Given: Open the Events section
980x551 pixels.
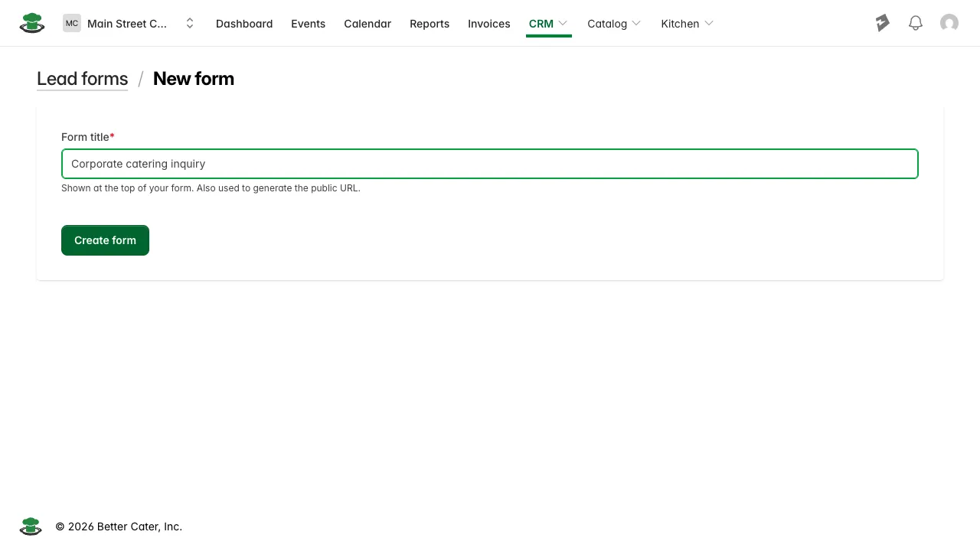Looking at the screenshot, I should pyautogui.click(x=308, y=24).
